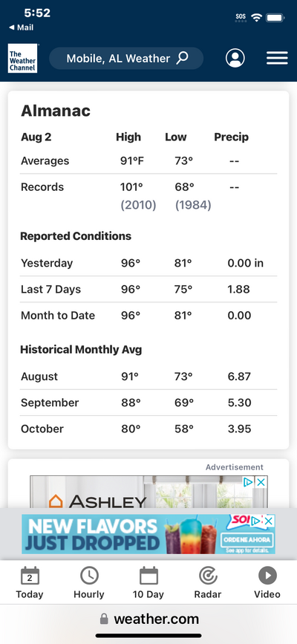297x644 pixels.
Task: Tap the Mobile, AL Weather search field
Action: [x=126, y=59]
